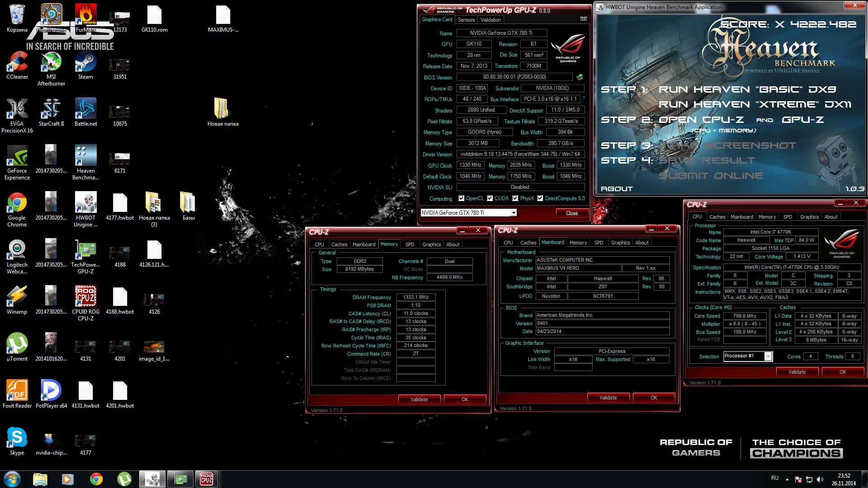Image resolution: width=868 pixels, height=488 pixels.
Task: Open the 4131.hwbot file
Action: pos(85,394)
